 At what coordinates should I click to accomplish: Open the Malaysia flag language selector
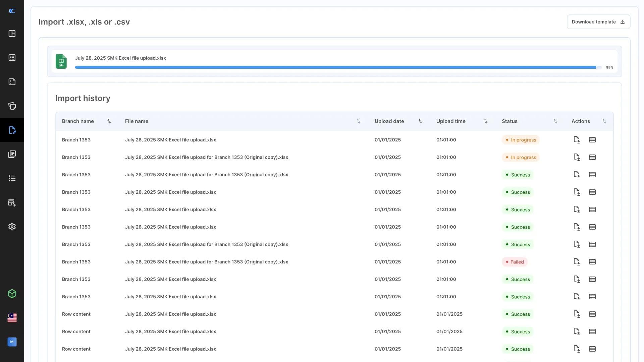click(x=12, y=318)
